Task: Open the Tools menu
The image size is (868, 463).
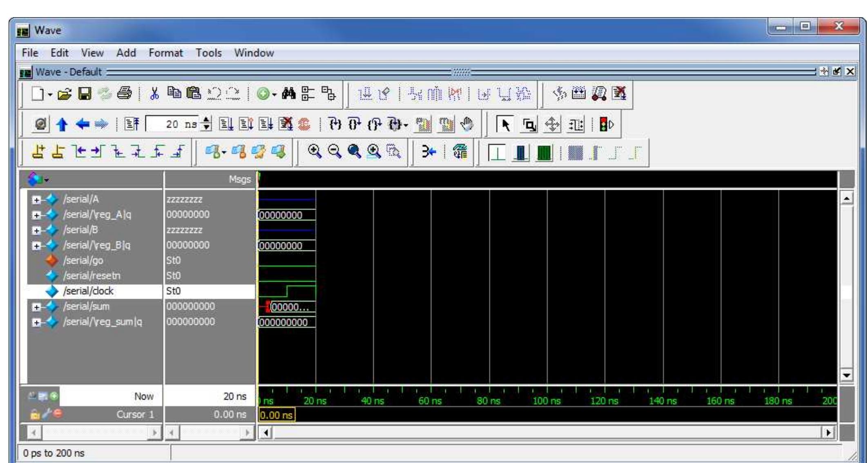Action: tap(209, 53)
